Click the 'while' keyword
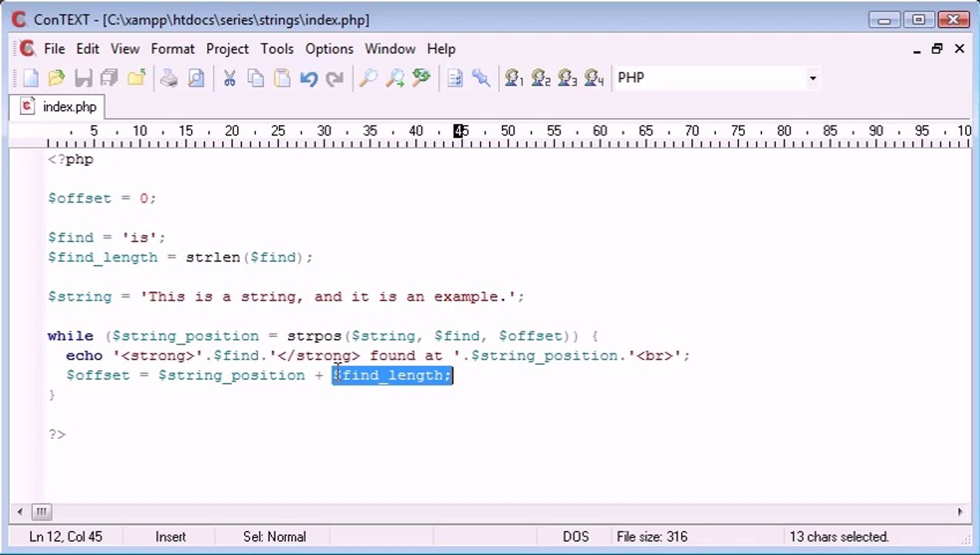Image resolution: width=980 pixels, height=555 pixels. click(70, 336)
